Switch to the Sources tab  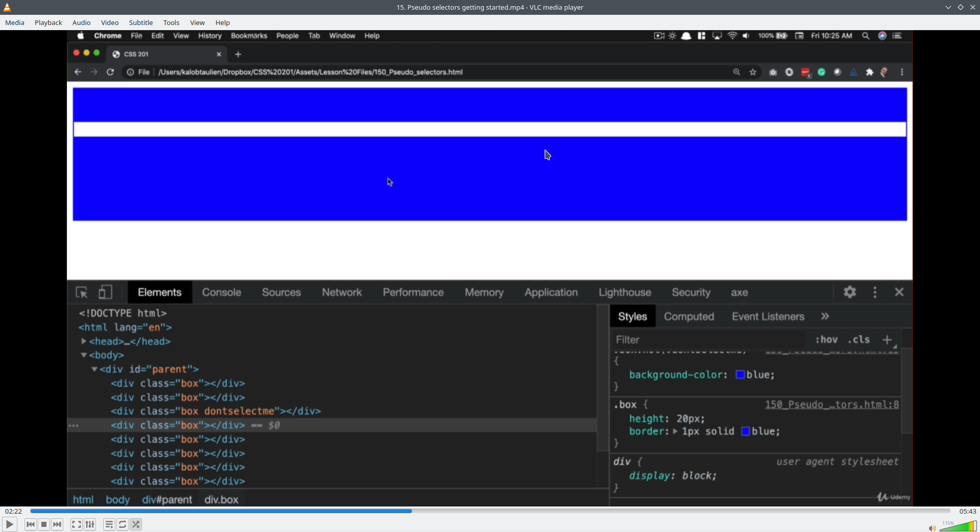click(281, 293)
